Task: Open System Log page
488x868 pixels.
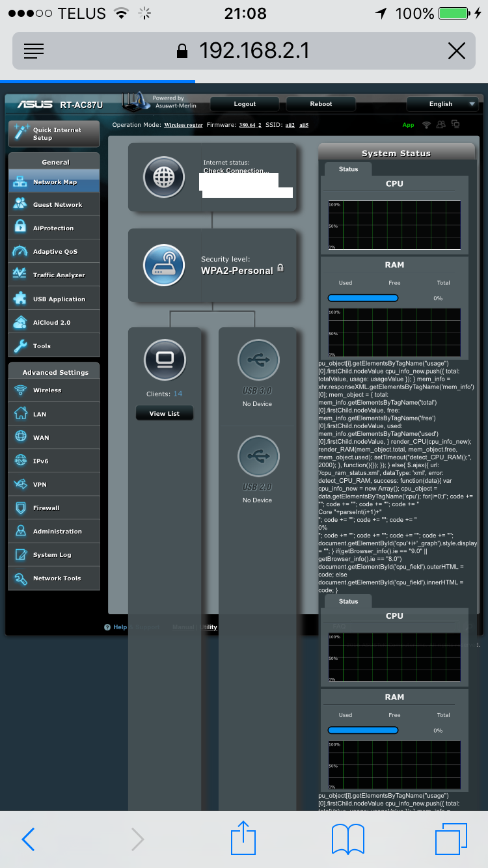Action: [53, 555]
